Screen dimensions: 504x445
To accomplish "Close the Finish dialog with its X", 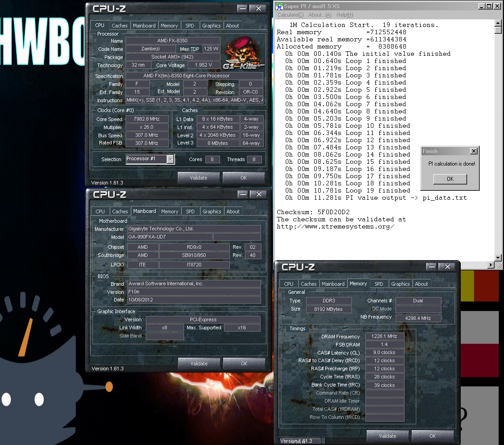I will click(473, 151).
